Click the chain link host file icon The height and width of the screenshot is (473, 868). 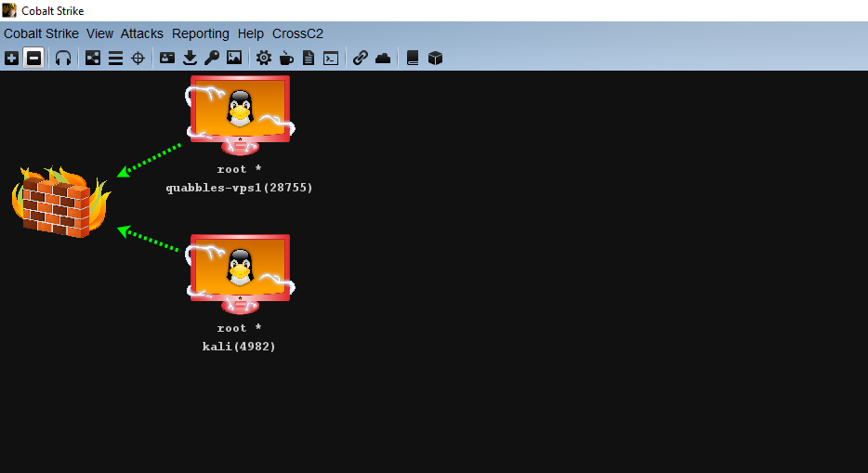361,58
